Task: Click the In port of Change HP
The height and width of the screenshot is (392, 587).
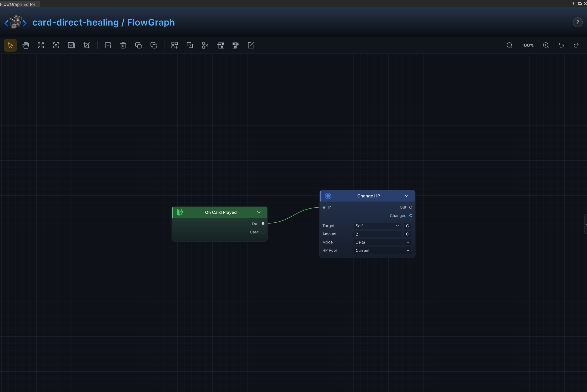Action: tap(324, 207)
